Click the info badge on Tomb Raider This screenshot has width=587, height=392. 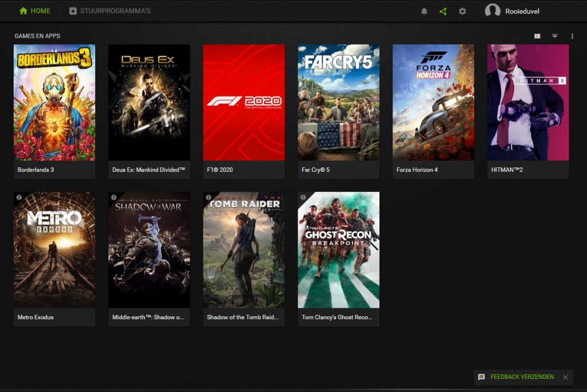pos(208,197)
